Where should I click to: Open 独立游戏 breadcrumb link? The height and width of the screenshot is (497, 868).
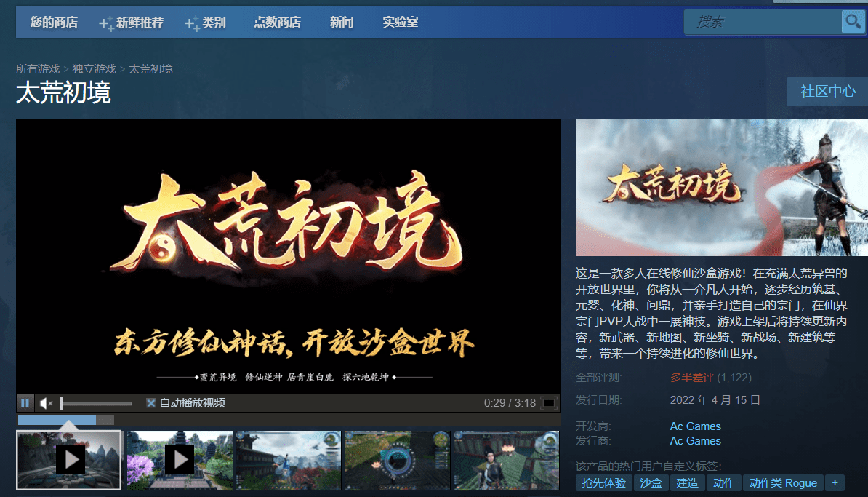[x=94, y=68]
